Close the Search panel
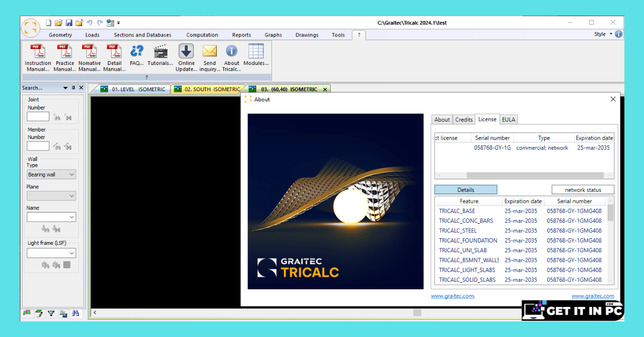This screenshot has width=644, height=337. 81,87
